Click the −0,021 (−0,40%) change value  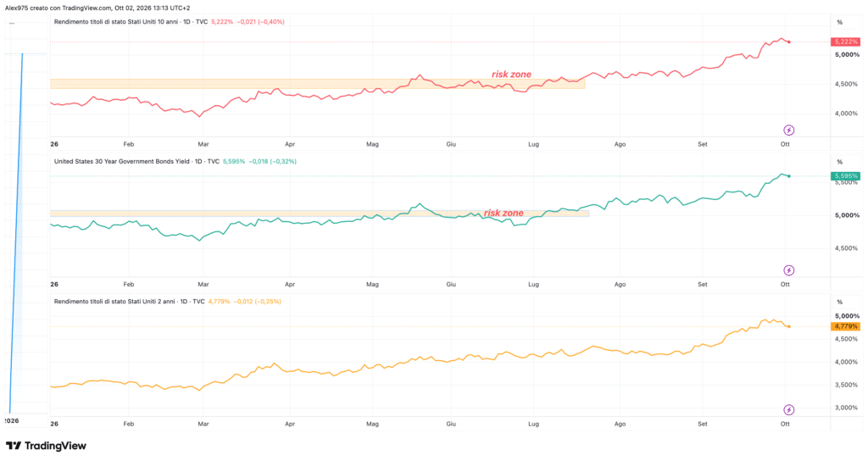[x=260, y=21]
